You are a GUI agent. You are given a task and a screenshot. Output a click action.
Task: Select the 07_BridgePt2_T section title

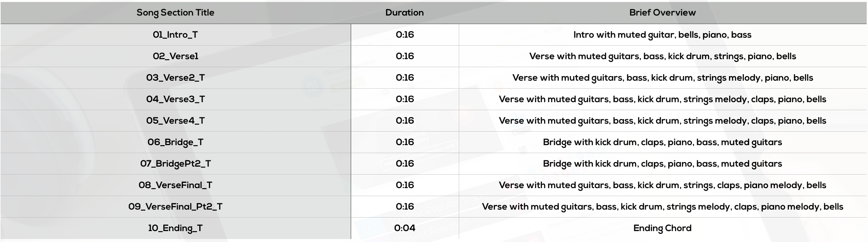(x=175, y=164)
